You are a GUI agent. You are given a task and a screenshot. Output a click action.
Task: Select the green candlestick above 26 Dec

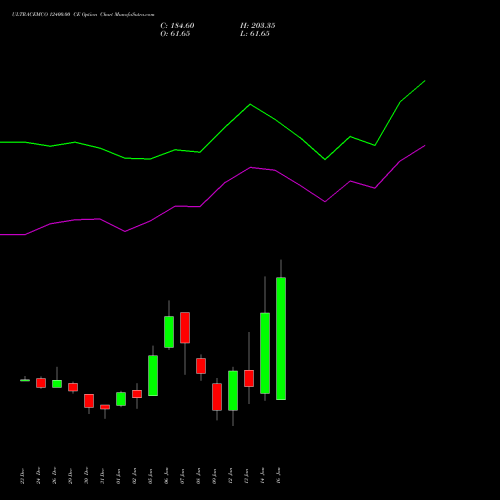pos(57,384)
